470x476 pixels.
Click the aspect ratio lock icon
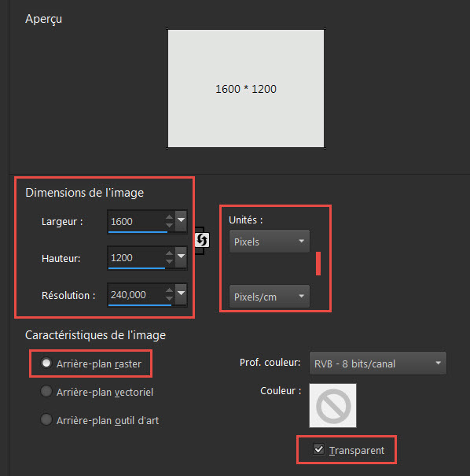coord(202,241)
